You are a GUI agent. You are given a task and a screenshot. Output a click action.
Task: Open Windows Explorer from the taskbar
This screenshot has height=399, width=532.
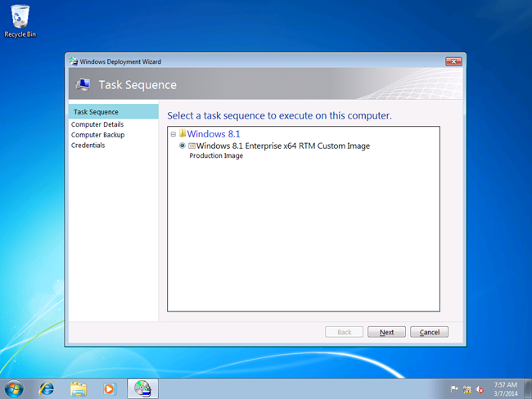click(x=79, y=388)
